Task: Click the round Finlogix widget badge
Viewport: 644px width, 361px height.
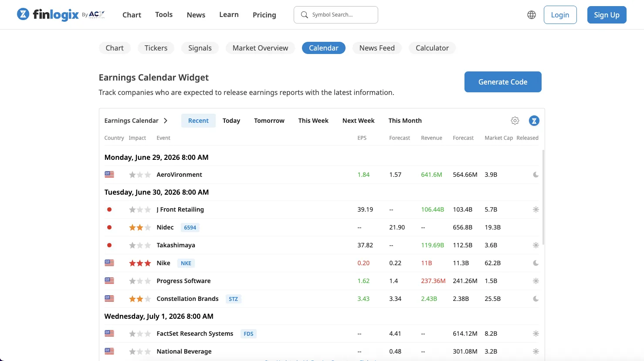Action: coord(534,121)
